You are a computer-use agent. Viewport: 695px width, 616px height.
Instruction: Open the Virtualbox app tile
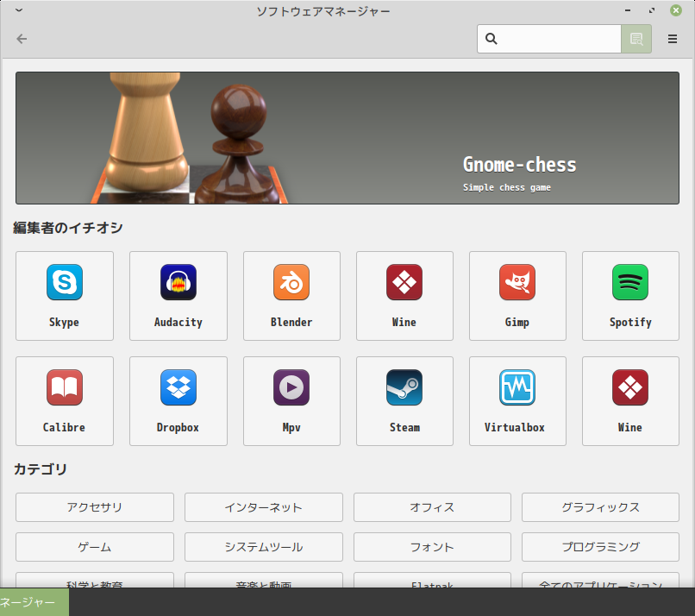(517, 401)
